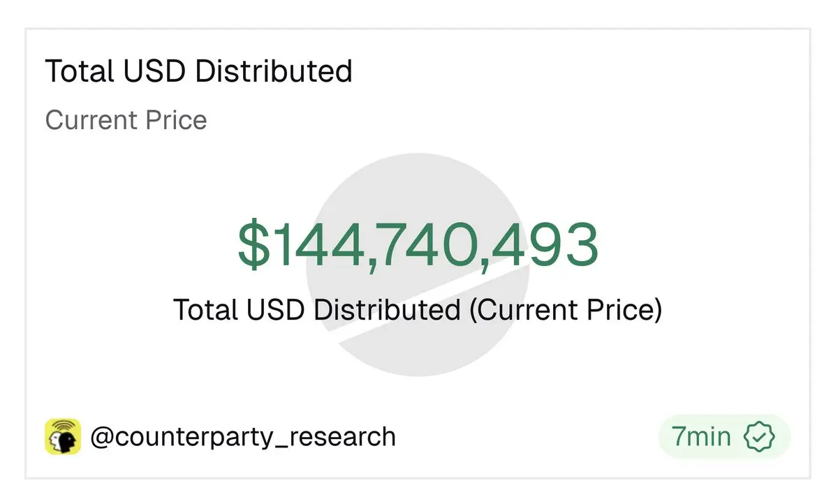838x504 pixels.
Task: Click the Current Price subtitle
Action: point(126,120)
